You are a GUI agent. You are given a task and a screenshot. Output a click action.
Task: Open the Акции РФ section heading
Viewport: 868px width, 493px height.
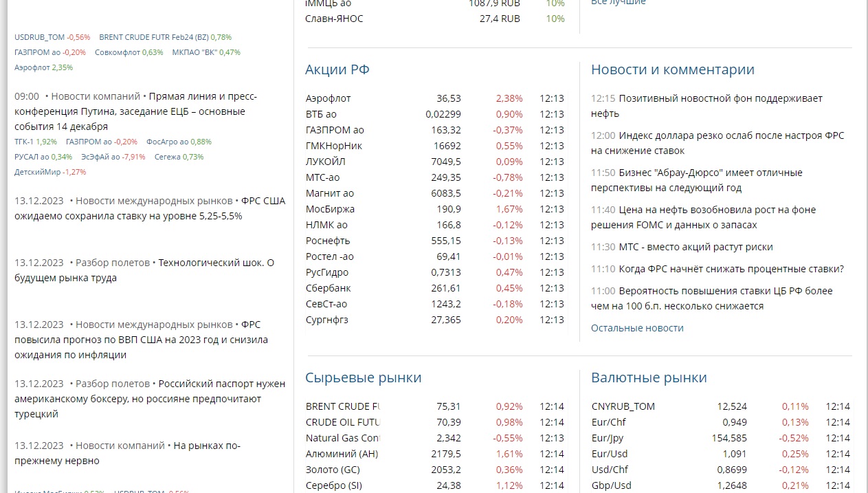(337, 69)
